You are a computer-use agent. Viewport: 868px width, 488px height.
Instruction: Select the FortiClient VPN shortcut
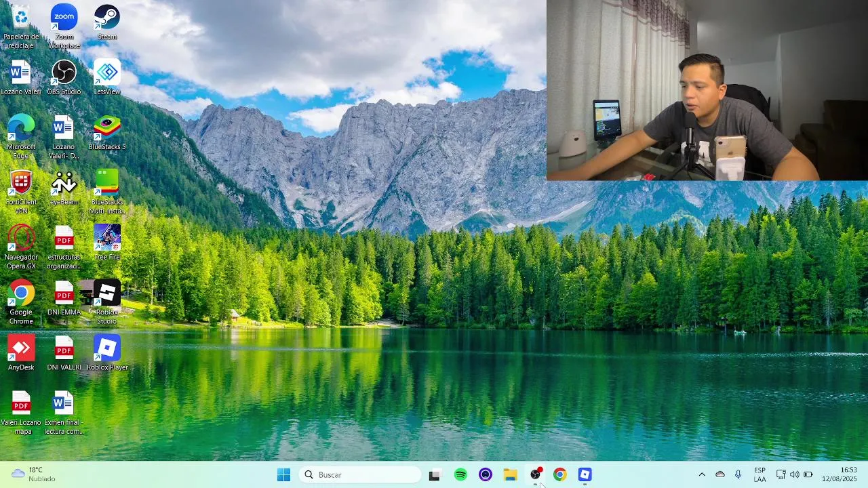pos(21,192)
